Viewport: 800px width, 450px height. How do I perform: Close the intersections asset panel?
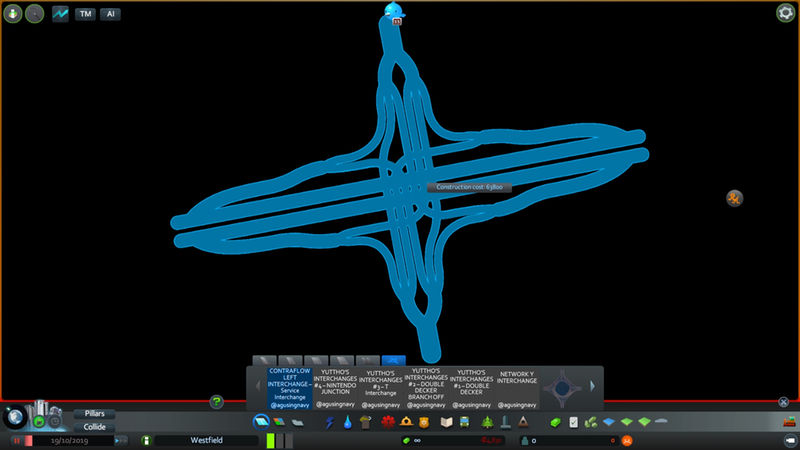[x=784, y=402]
